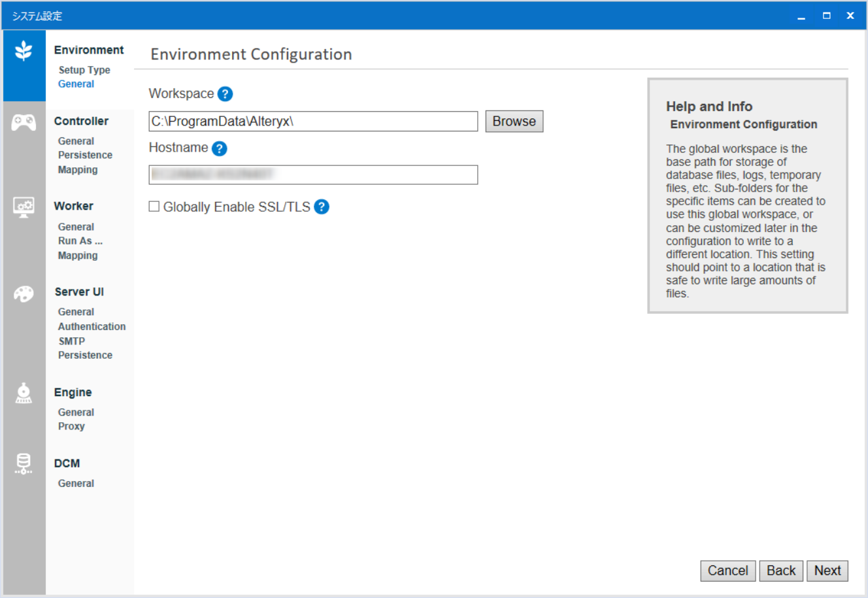Open the SSL/TLS help question mark
868x598 pixels.
click(321, 207)
